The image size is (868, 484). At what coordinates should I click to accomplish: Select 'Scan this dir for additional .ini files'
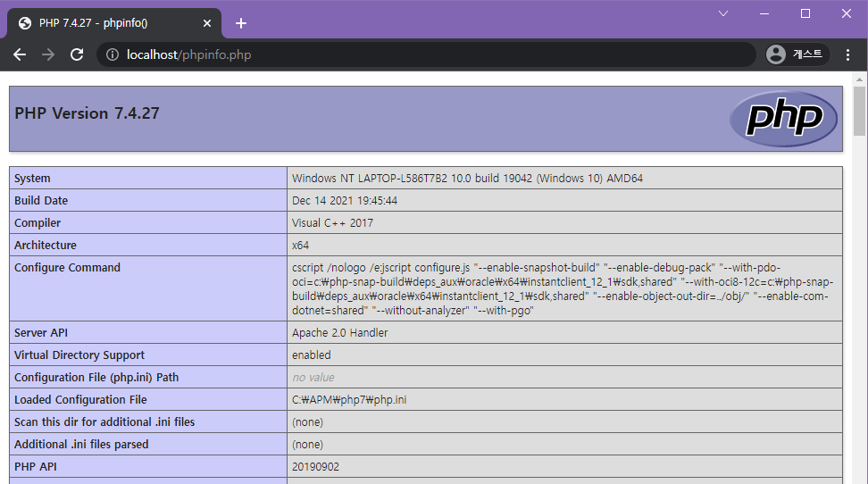[104, 422]
